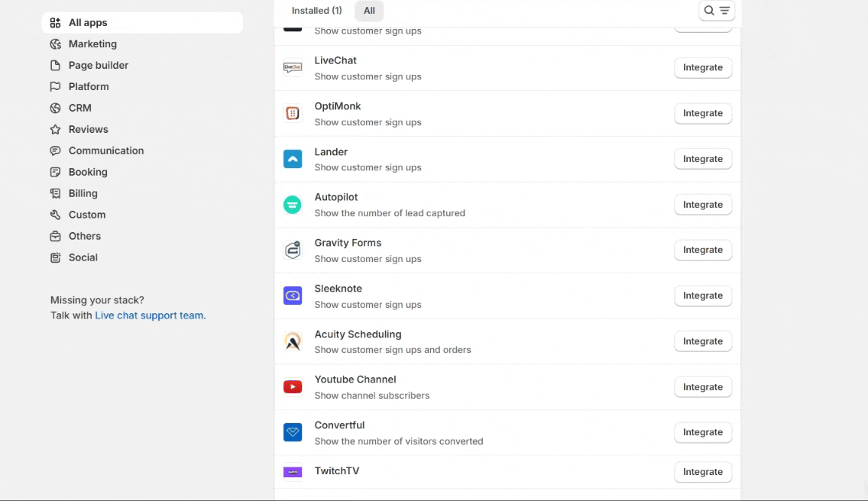Viewport: 868px width, 501px height.
Task: Click the Youtube Channel logo icon
Action: click(x=293, y=387)
